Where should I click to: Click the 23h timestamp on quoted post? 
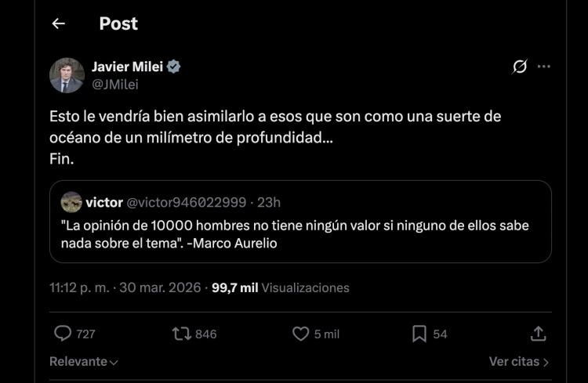pos(269,202)
